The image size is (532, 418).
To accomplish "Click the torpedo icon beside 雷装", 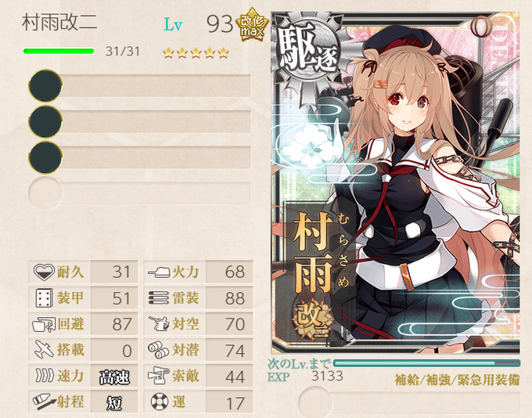I will [x=159, y=298].
